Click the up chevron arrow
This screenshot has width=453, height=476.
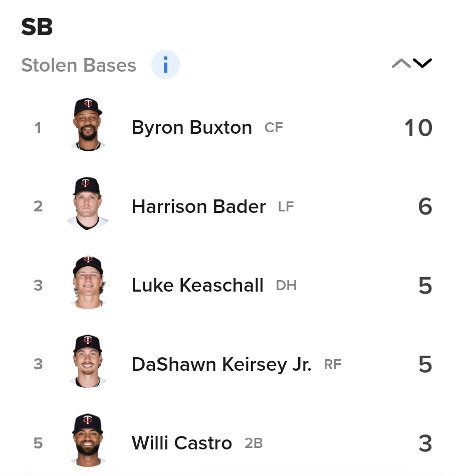[x=401, y=63]
